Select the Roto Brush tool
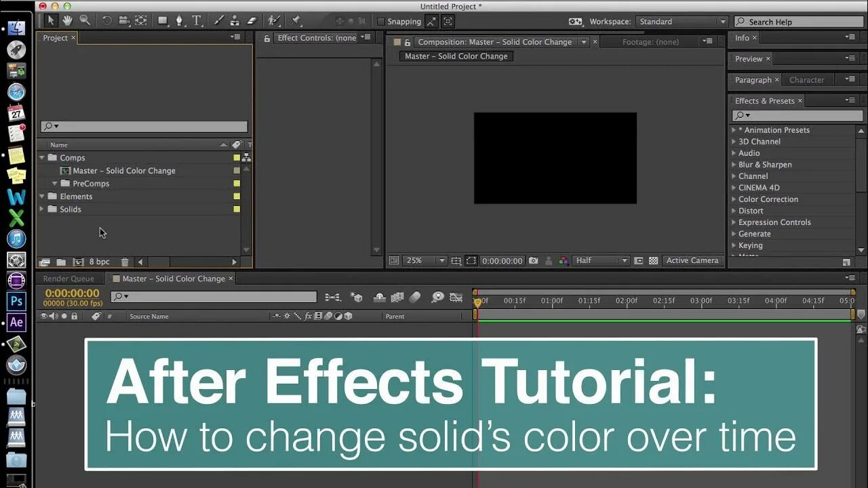 point(274,21)
